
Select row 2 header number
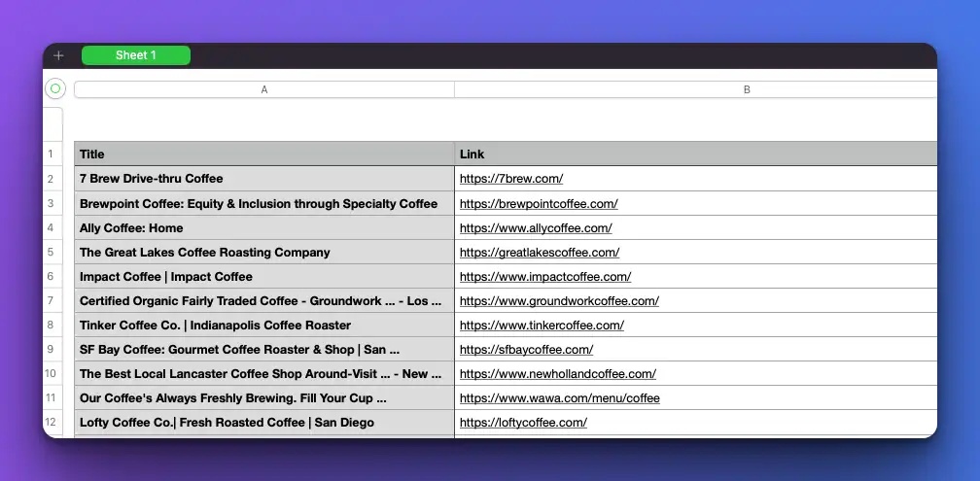tap(51, 179)
